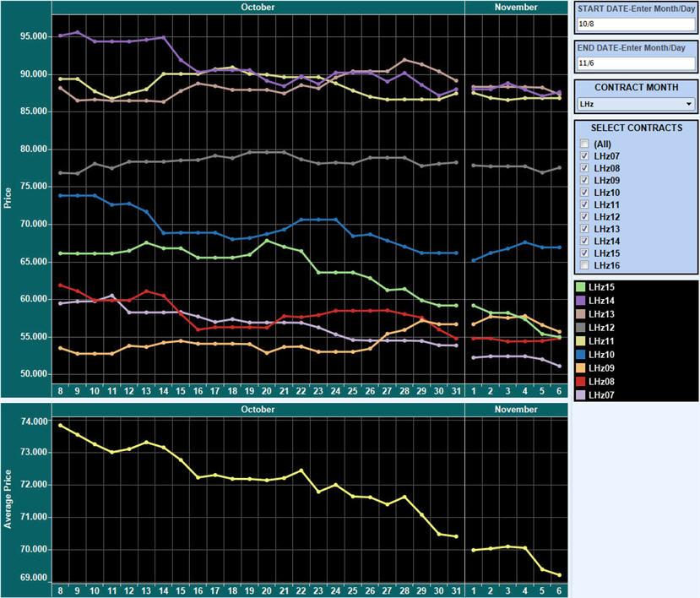
Task: Click day 8 on the top chart date axis
Action: (60, 391)
